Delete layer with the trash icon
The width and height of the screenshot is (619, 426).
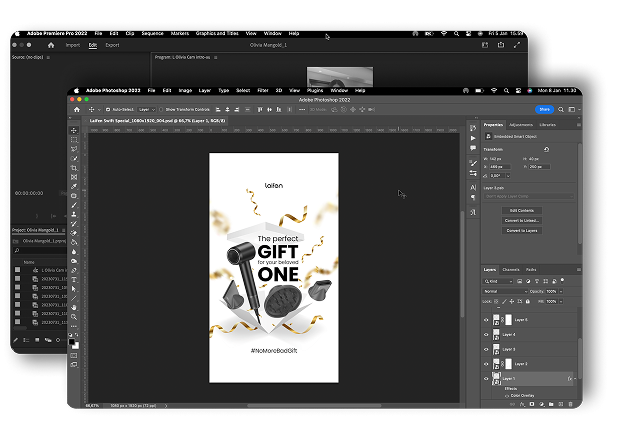click(x=570, y=404)
